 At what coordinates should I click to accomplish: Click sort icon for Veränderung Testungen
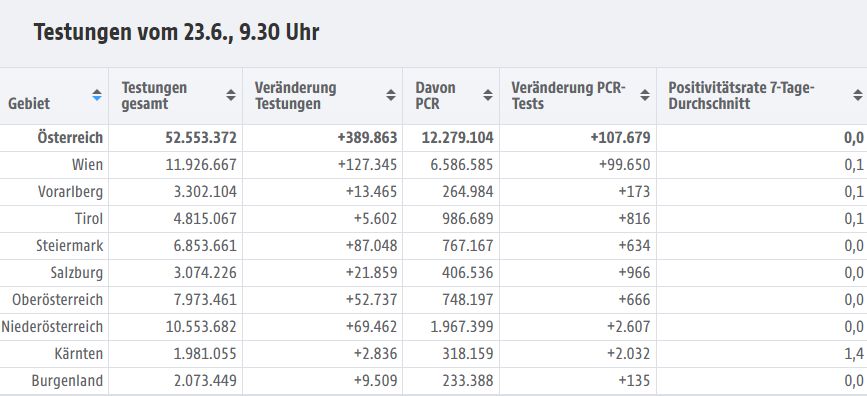(x=391, y=95)
